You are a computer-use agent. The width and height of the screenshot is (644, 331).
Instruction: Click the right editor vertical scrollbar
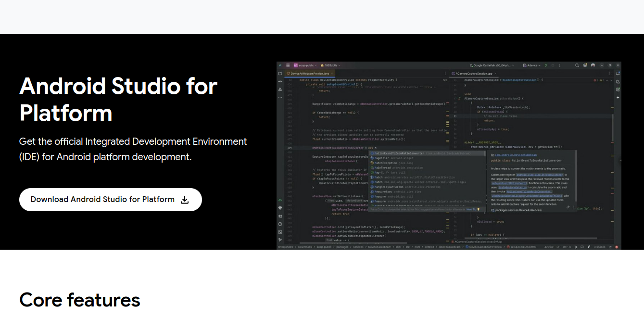point(613,128)
